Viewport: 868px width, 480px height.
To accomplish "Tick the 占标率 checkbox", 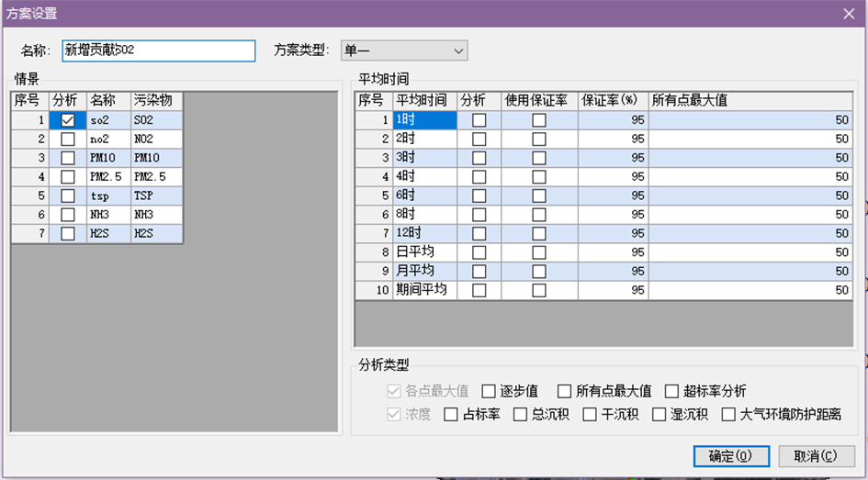I will click(x=451, y=415).
